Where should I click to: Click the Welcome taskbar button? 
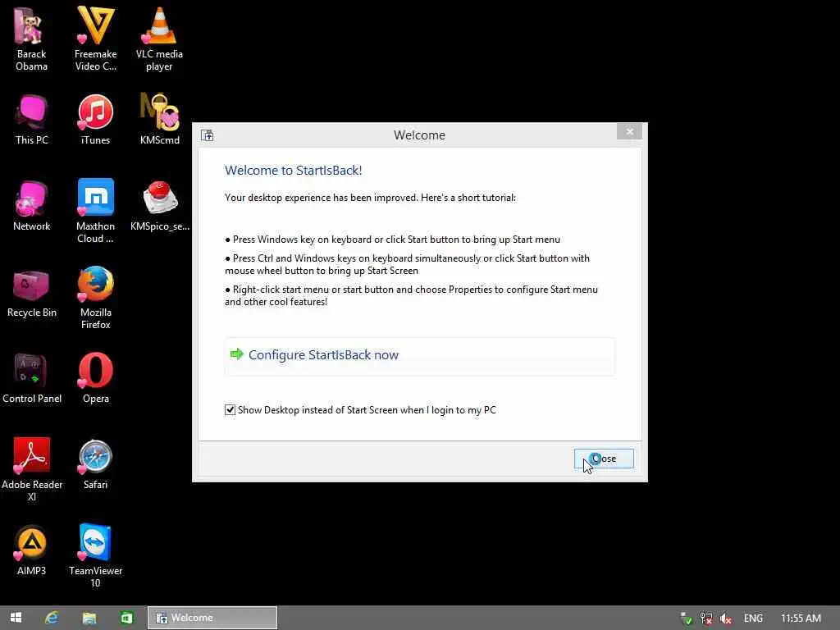coord(212,618)
